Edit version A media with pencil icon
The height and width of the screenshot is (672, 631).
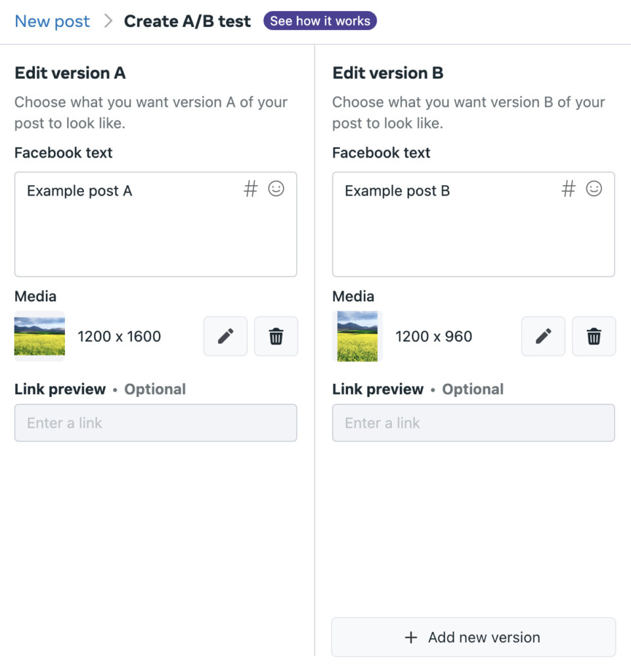[x=225, y=337]
